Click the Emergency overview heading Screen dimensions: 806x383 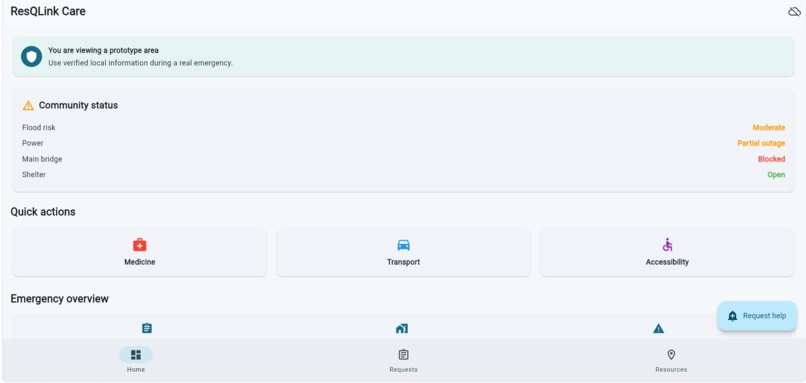point(60,299)
